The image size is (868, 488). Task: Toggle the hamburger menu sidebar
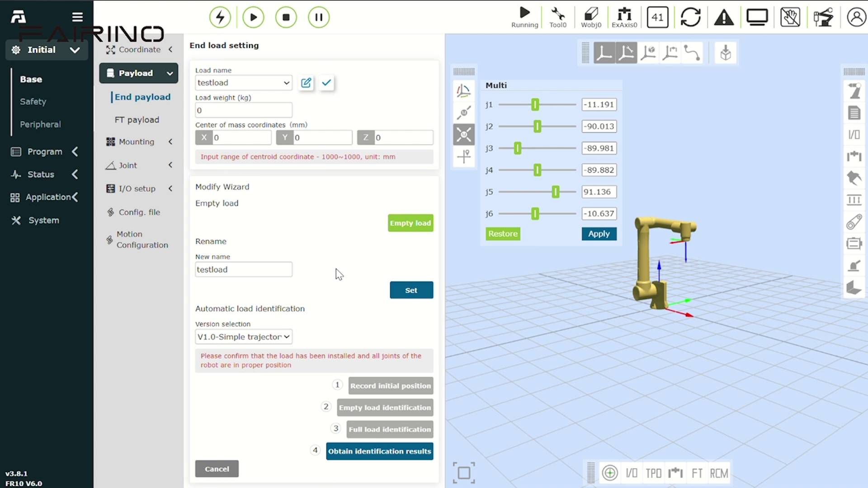click(77, 17)
